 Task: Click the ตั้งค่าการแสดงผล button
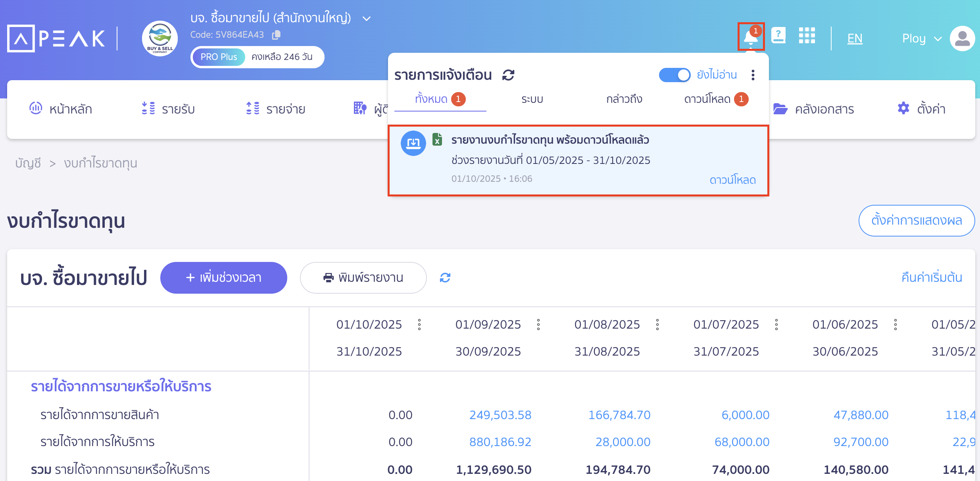(x=917, y=221)
